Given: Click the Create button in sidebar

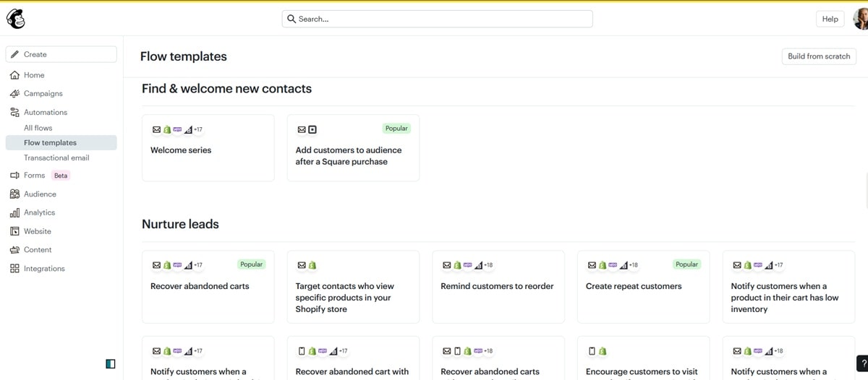Looking at the screenshot, I should (x=61, y=54).
